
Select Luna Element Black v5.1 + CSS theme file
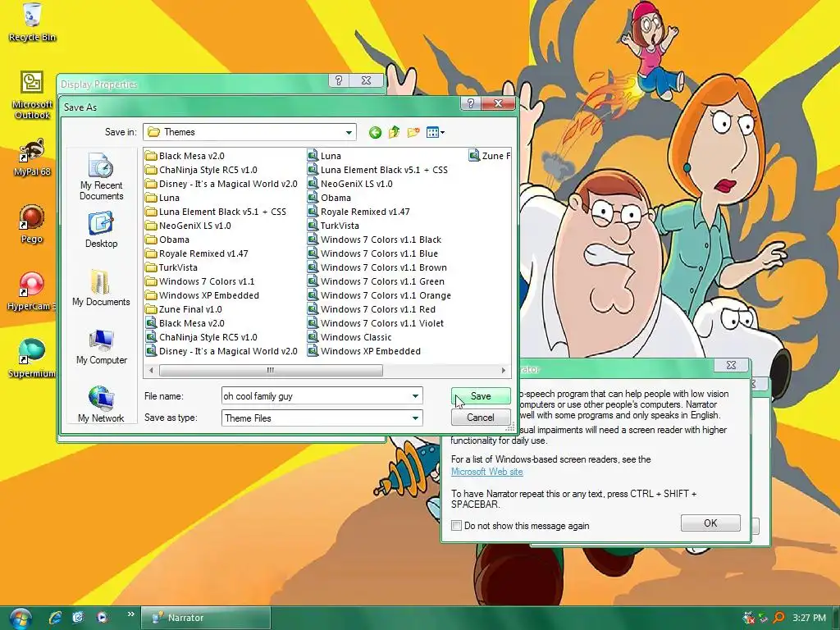377,170
